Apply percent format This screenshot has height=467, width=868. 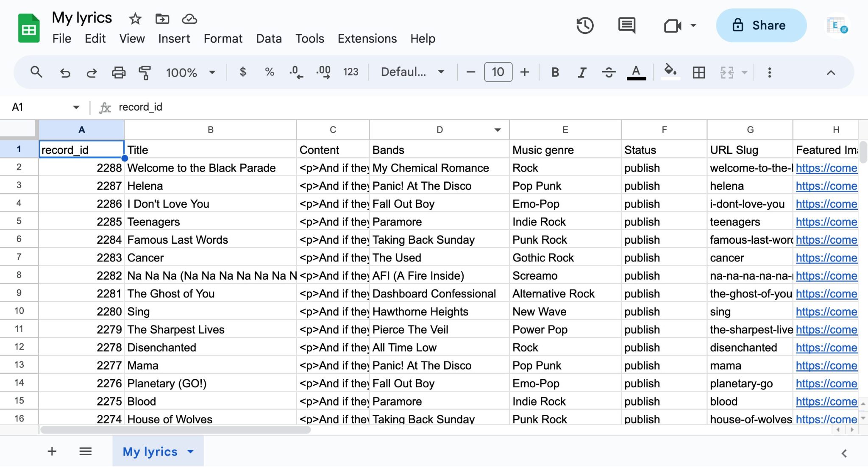click(269, 72)
